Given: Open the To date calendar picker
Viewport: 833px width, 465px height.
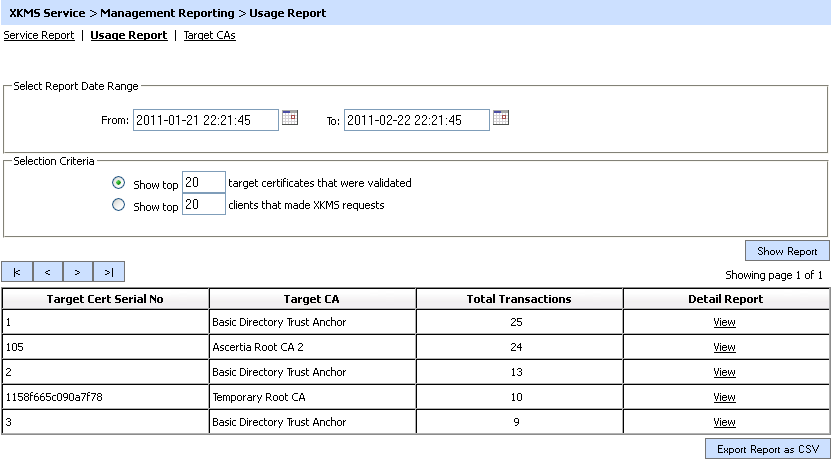Looking at the screenshot, I should coord(501,118).
